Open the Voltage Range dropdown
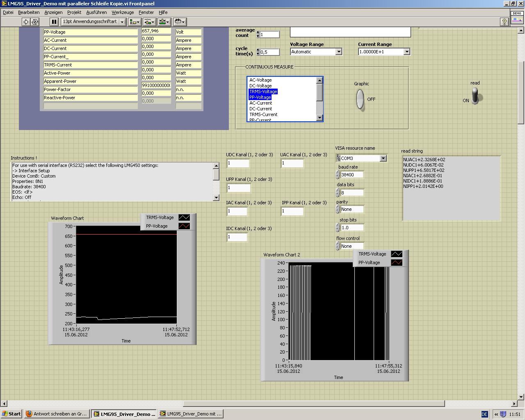 (x=339, y=52)
